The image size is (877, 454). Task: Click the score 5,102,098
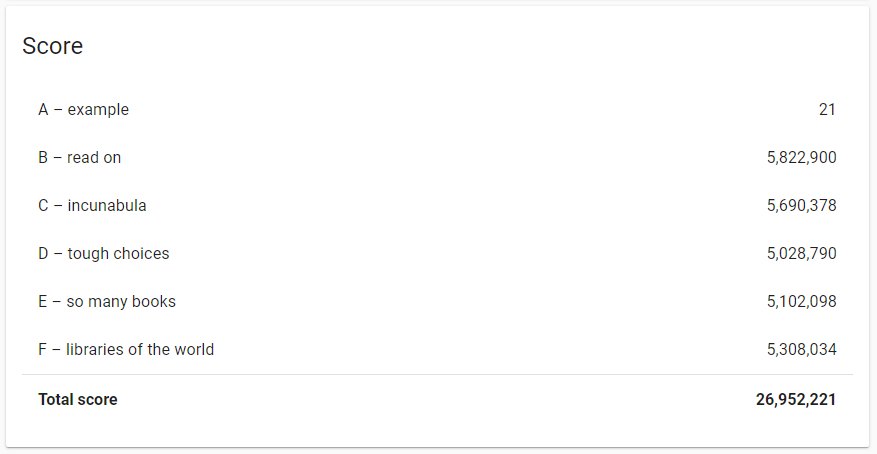801,302
